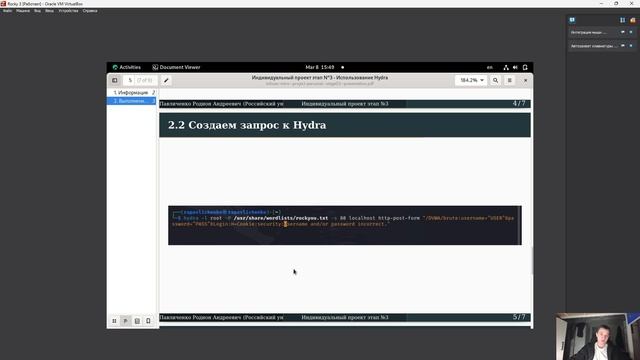Switch sidebar to bookmarks view

click(x=149, y=321)
